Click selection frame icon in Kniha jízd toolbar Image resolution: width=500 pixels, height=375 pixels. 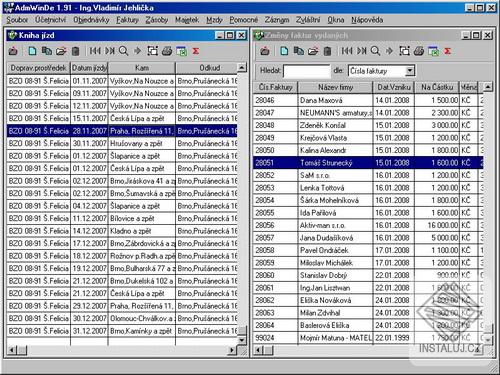[153, 51]
